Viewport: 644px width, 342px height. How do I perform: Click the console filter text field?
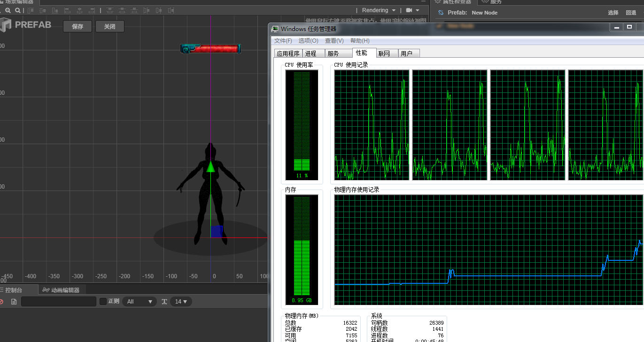[59, 302]
